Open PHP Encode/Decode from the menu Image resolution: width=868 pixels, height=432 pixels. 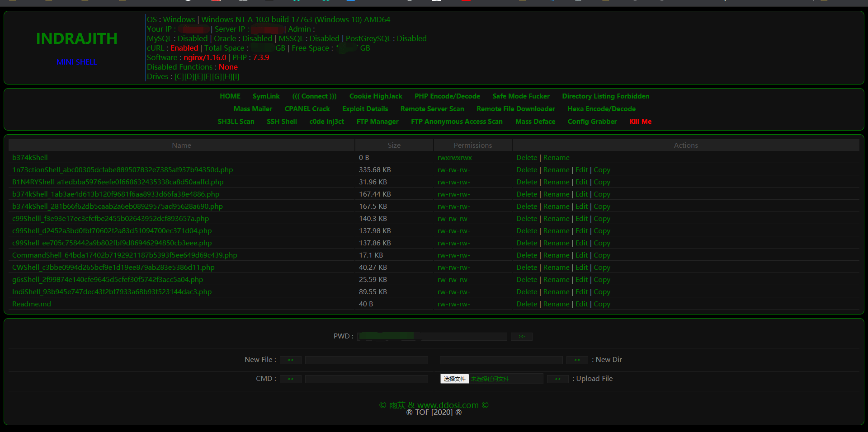click(x=447, y=96)
